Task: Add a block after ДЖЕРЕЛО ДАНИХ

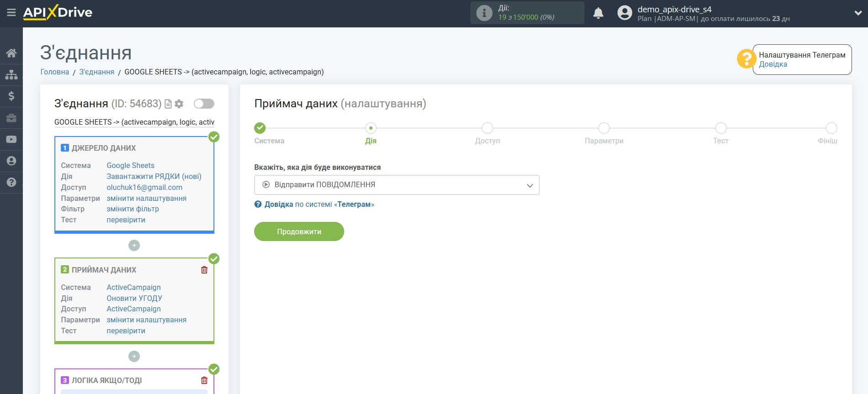Action: 134,246
